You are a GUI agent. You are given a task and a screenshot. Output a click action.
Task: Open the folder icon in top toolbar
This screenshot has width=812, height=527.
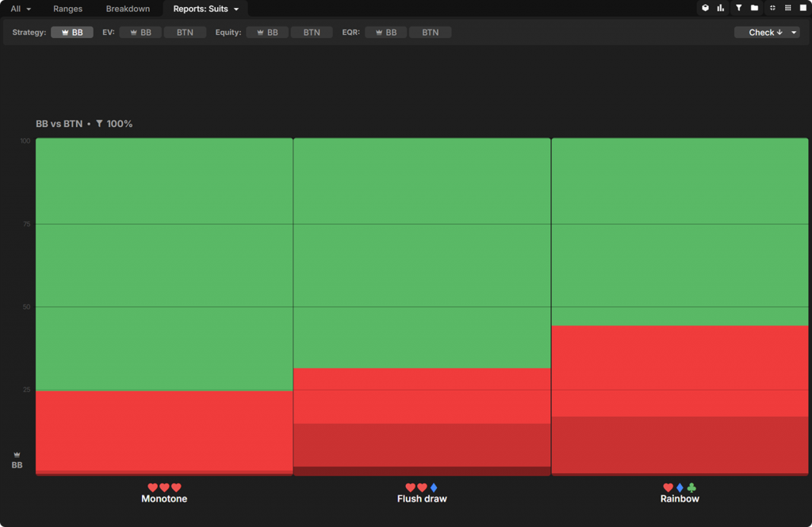point(754,8)
